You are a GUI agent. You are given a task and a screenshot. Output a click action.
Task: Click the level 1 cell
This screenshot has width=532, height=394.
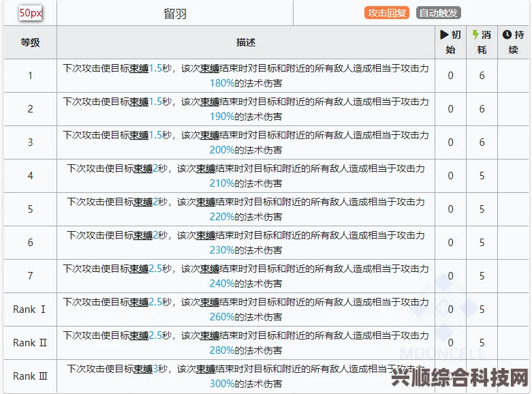point(30,76)
